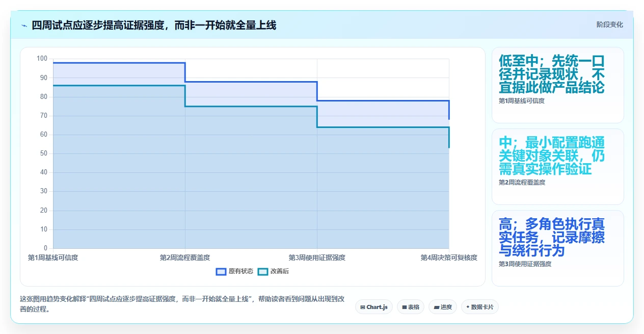
Task: Click the y-axis value 0
Action: (x=45, y=248)
